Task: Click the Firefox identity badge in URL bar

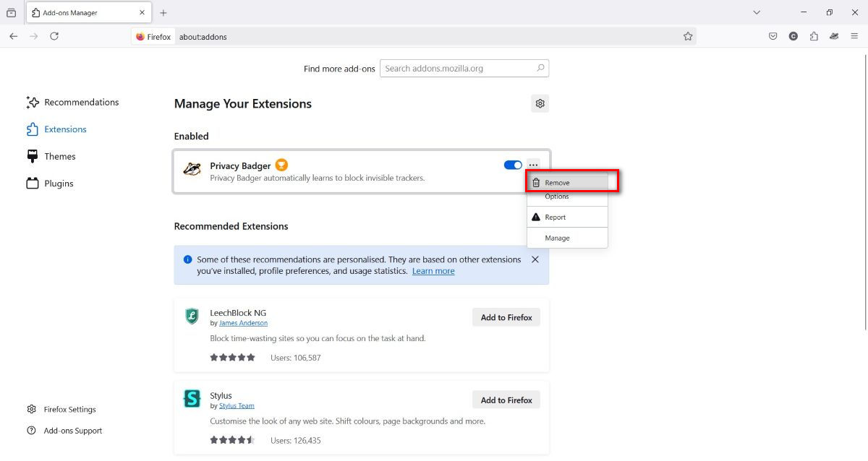Action: point(153,37)
